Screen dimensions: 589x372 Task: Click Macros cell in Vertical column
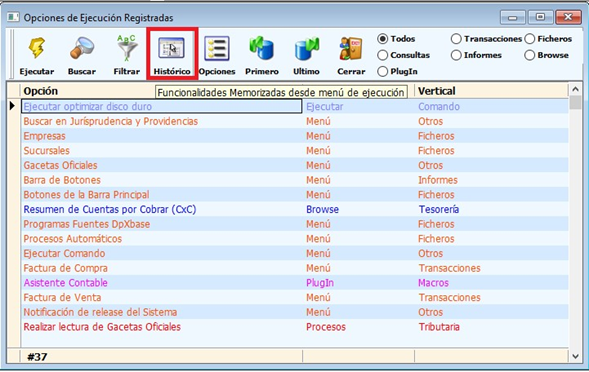tap(433, 283)
